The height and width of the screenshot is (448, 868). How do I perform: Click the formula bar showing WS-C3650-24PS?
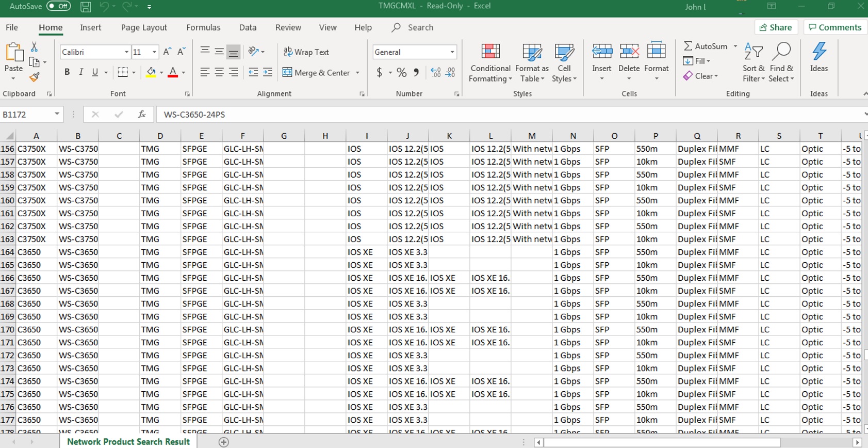click(511, 115)
